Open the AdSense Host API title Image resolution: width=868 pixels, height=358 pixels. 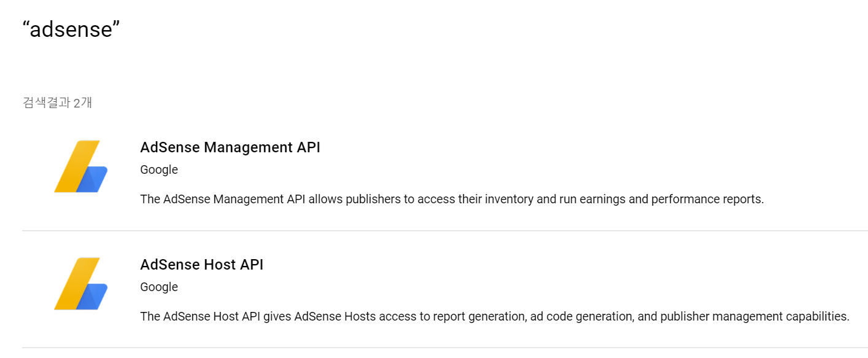click(201, 265)
